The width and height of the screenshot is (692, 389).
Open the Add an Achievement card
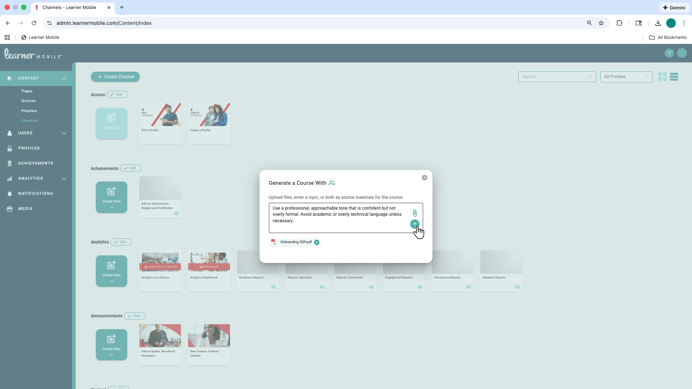160,197
